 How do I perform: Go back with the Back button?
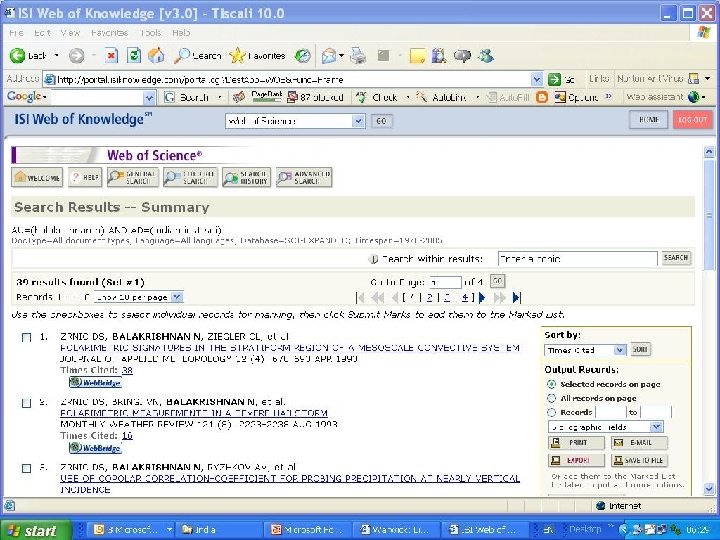pyautogui.click(x=28, y=56)
